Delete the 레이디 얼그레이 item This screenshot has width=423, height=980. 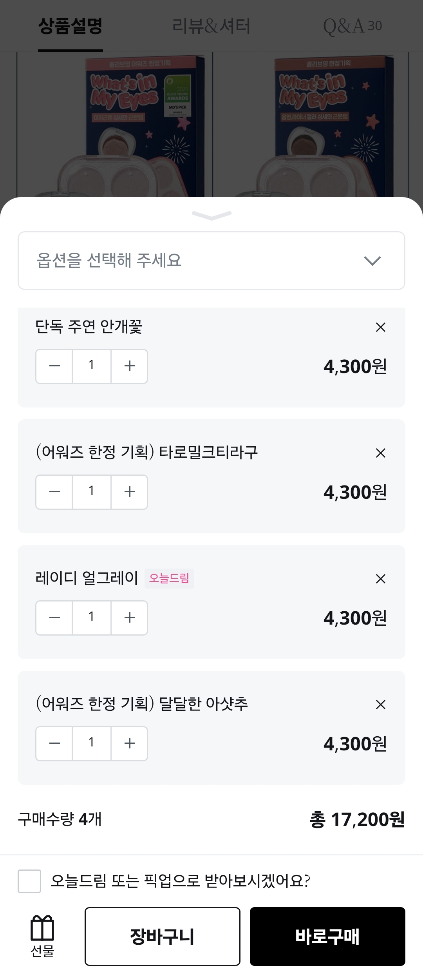pos(380,579)
